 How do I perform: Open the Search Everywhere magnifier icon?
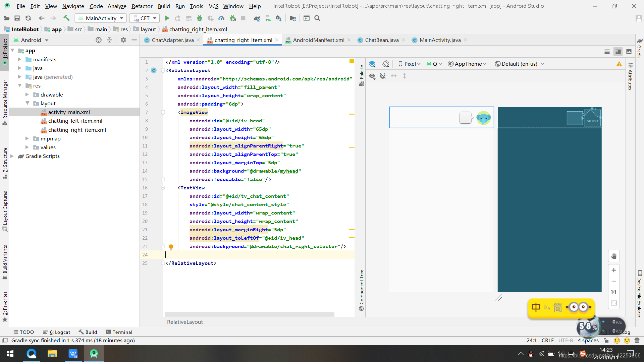tap(317, 18)
